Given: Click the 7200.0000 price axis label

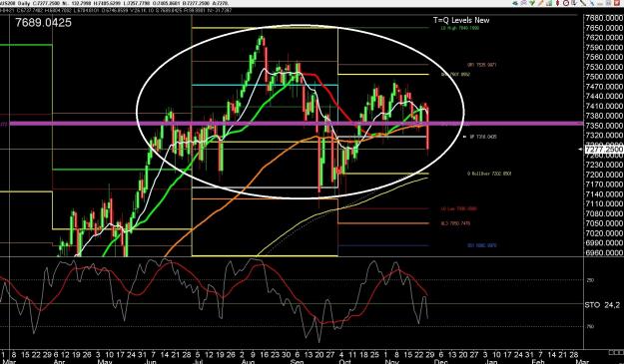Looking at the screenshot, I should (604, 175).
